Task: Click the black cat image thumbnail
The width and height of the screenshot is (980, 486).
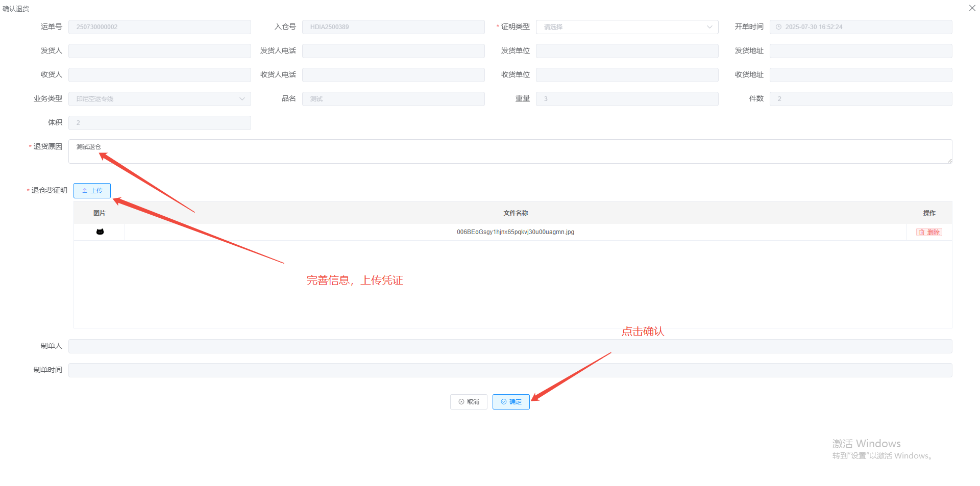Action: click(x=100, y=232)
